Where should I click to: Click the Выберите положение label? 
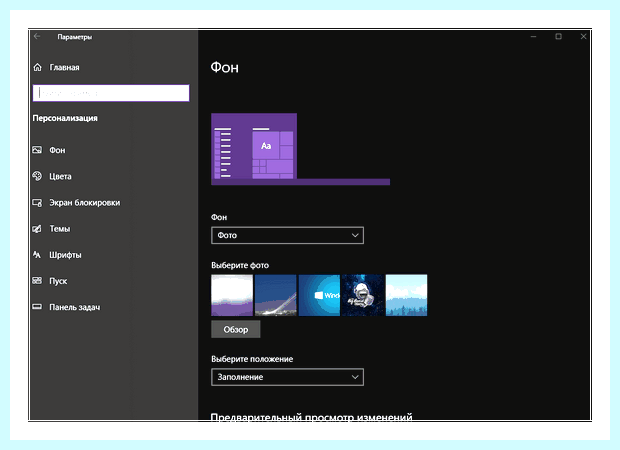pyautogui.click(x=252, y=359)
